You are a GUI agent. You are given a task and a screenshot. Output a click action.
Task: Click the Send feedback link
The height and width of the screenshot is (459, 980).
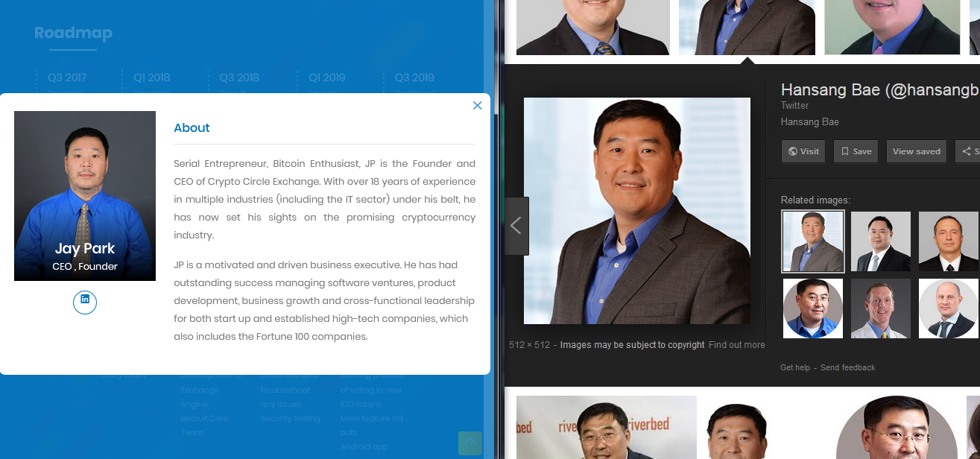pyautogui.click(x=847, y=367)
